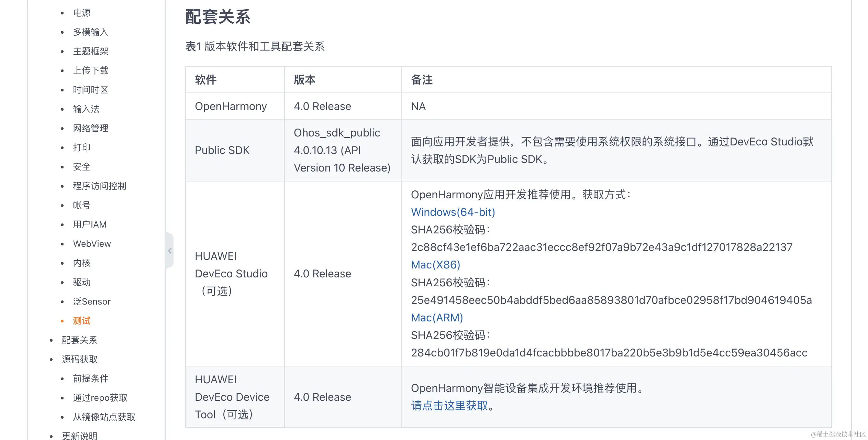Click the 请点击这里获取 link
Image resolution: width=868 pixels, height=440 pixels.
(x=449, y=406)
